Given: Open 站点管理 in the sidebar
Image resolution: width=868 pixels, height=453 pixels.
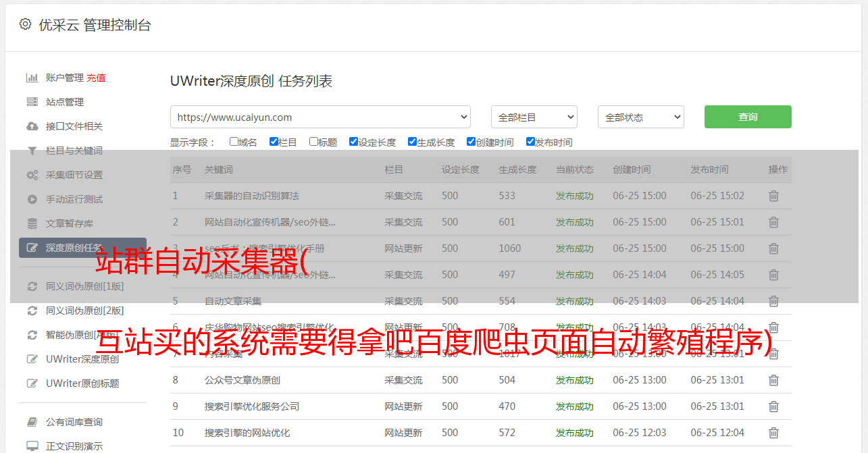Looking at the screenshot, I should [x=65, y=102].
